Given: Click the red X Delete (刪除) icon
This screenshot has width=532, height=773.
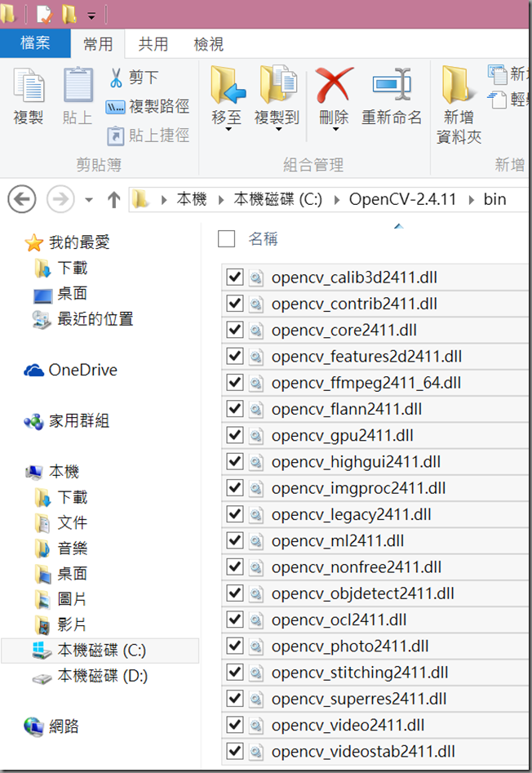Looking at the screenshot, I should point(335,85).
